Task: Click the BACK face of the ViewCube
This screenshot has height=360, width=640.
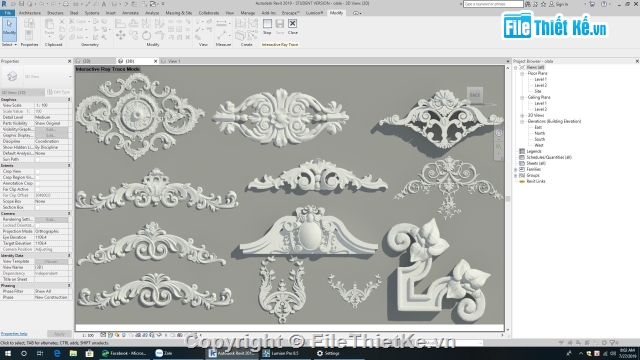Action: click(x=475, y=95)
